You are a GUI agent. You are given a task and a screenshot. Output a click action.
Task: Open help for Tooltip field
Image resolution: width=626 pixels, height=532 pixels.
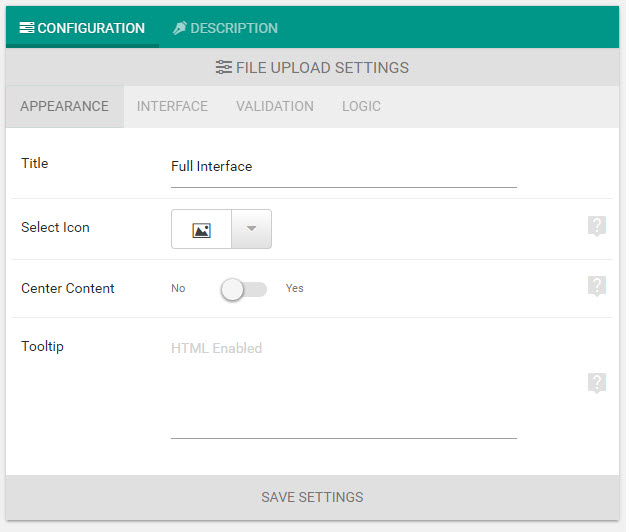pyautogui.click(x=597, y=383)
